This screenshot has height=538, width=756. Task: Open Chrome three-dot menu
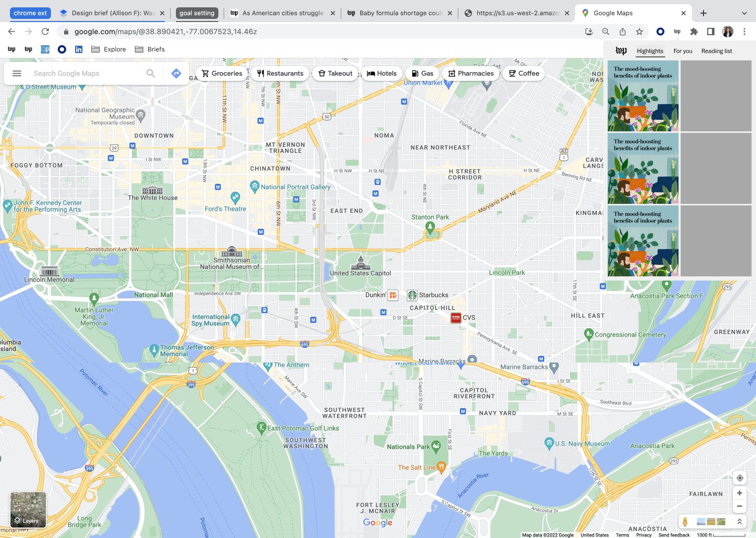(x=744, y=32)
